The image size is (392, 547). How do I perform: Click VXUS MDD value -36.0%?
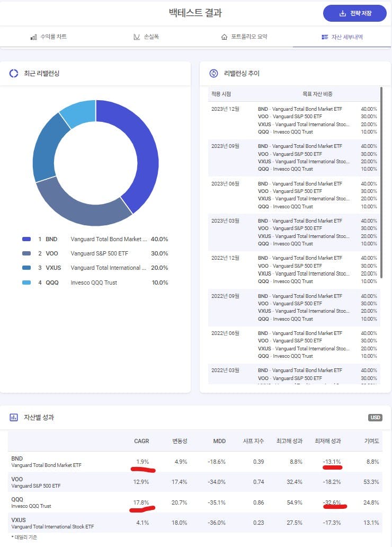point(217,523)
